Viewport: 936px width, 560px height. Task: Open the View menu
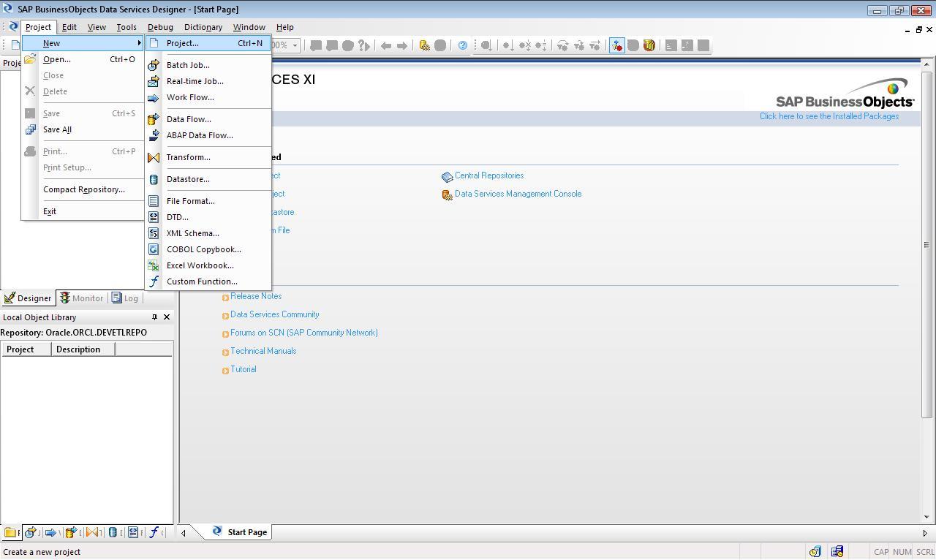click(97, 27)
